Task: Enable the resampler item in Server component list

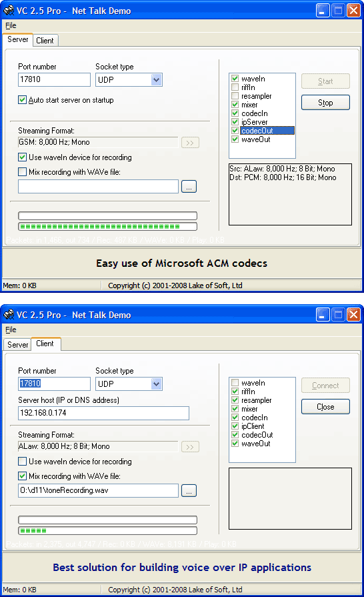Action: click(x=235, y=96)
